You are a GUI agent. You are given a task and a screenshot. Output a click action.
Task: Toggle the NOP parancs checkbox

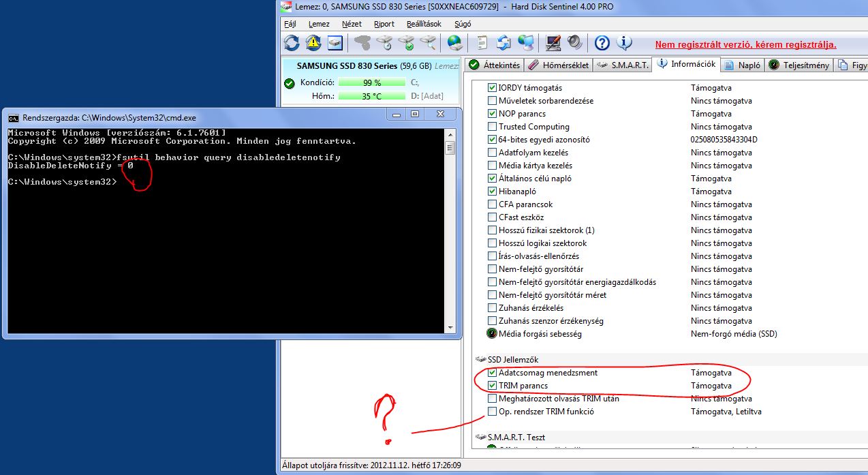(x=493, y=114)
